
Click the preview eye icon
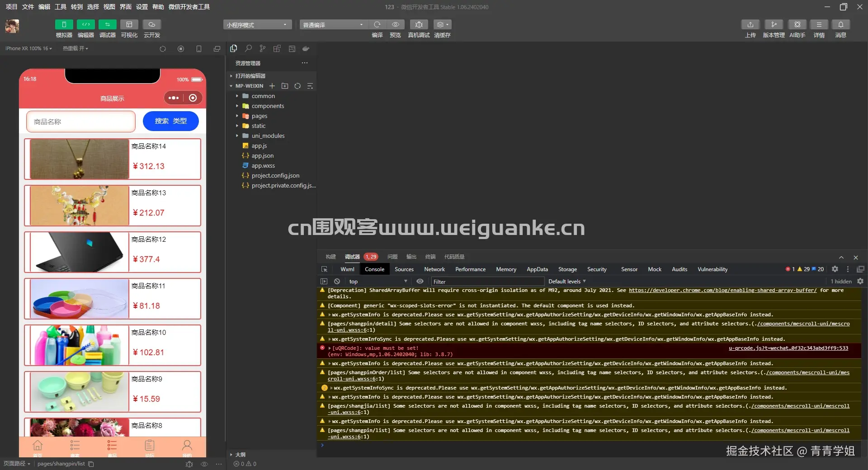pos(396,24)
